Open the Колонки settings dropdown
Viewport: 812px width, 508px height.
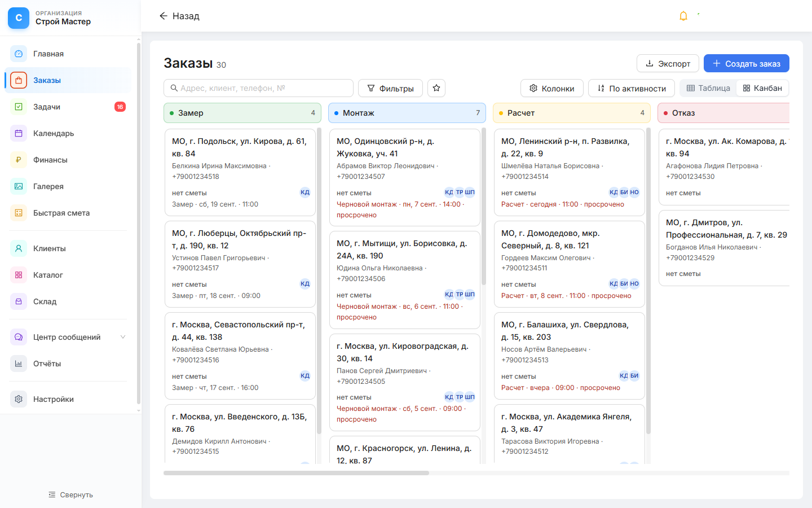click(552, 88)
